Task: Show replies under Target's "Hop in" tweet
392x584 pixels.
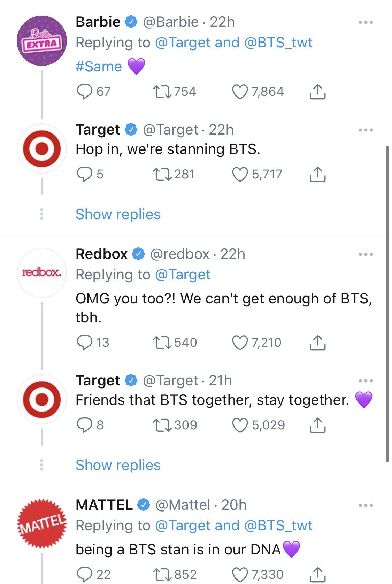Action: point(118,214)
